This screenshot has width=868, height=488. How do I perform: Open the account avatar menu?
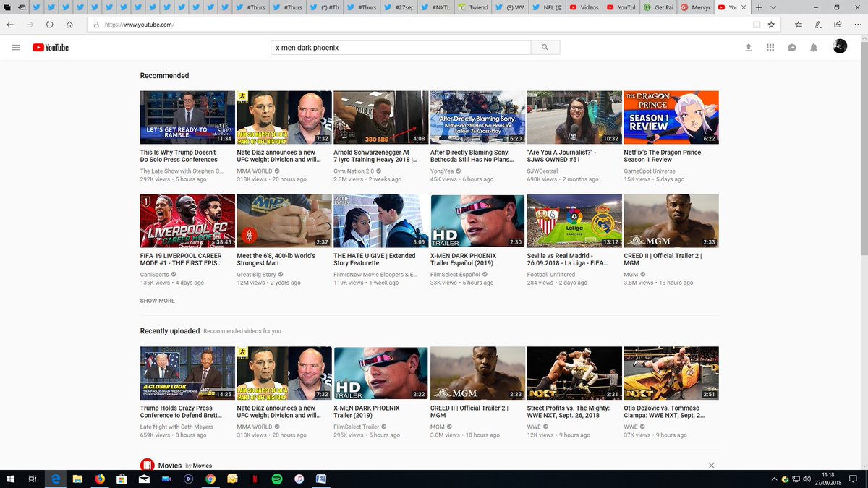(x=840, y=46)
